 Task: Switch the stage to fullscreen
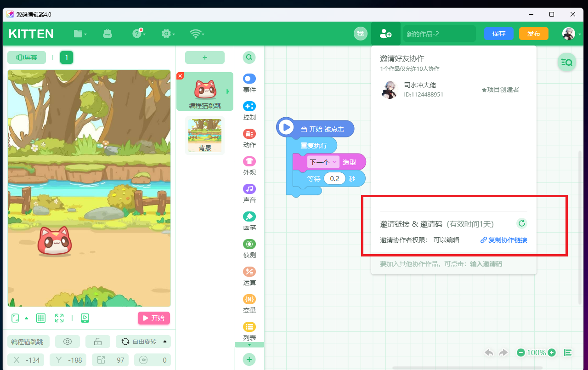pyautogui.click(x=59, y=318)
